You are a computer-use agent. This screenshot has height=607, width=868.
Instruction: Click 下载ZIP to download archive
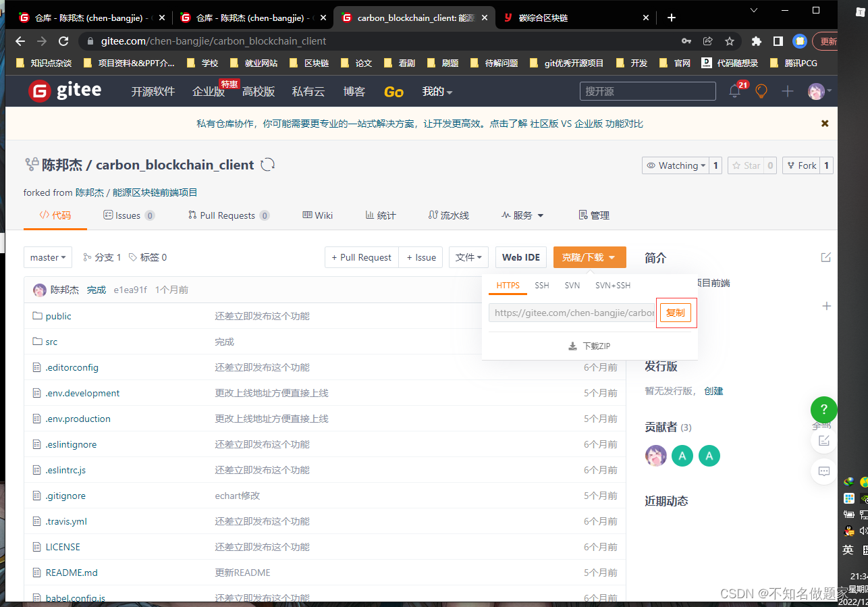point(589,346)
